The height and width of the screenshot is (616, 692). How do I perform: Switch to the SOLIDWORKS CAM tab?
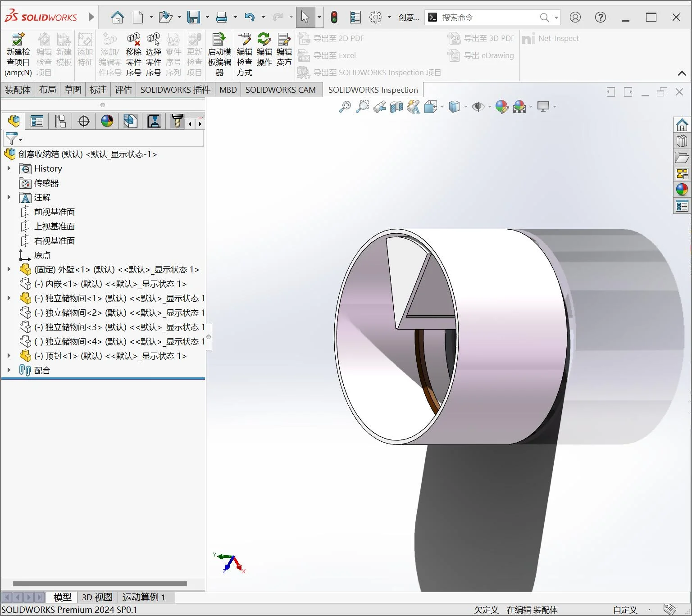point(281,90)
